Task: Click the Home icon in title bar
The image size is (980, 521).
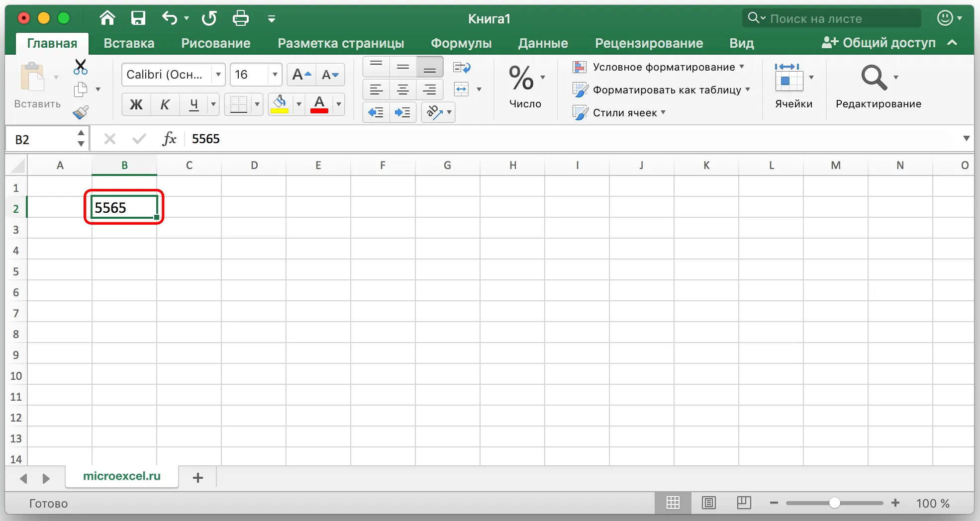Action: tap(107, 18)
